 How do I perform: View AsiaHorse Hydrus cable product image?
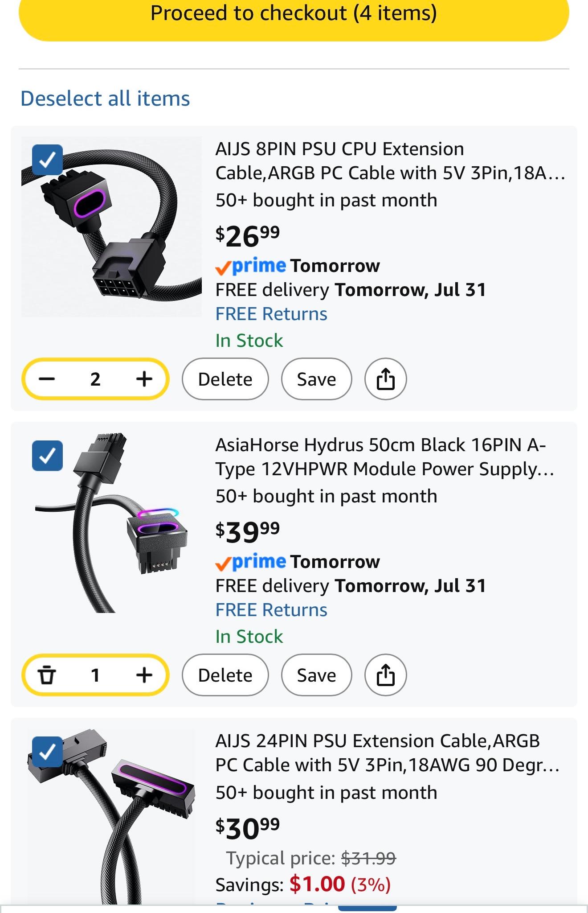[111, 522]
